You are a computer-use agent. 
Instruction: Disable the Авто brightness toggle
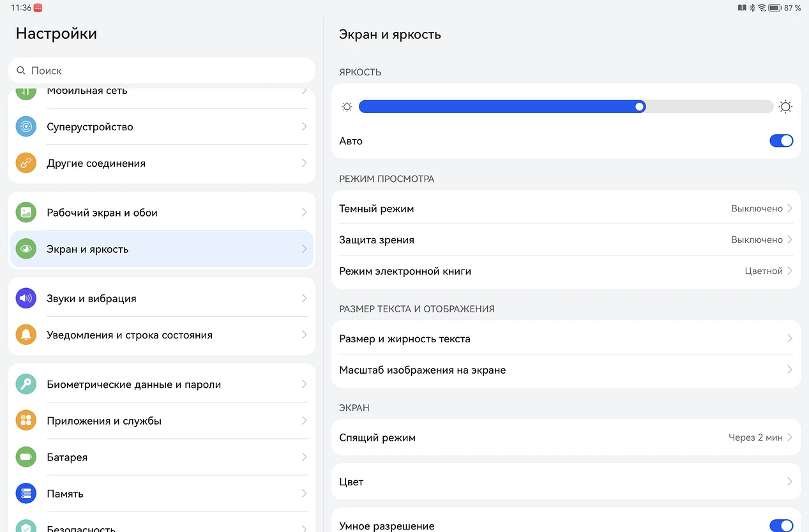point(781,141)
